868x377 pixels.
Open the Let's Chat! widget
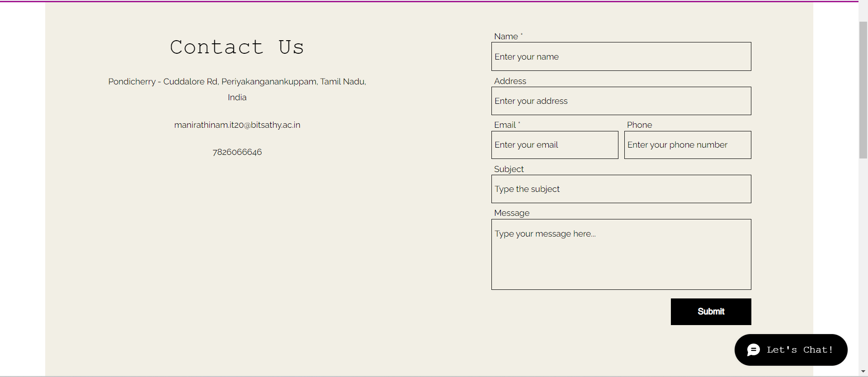tap(791, 350)
